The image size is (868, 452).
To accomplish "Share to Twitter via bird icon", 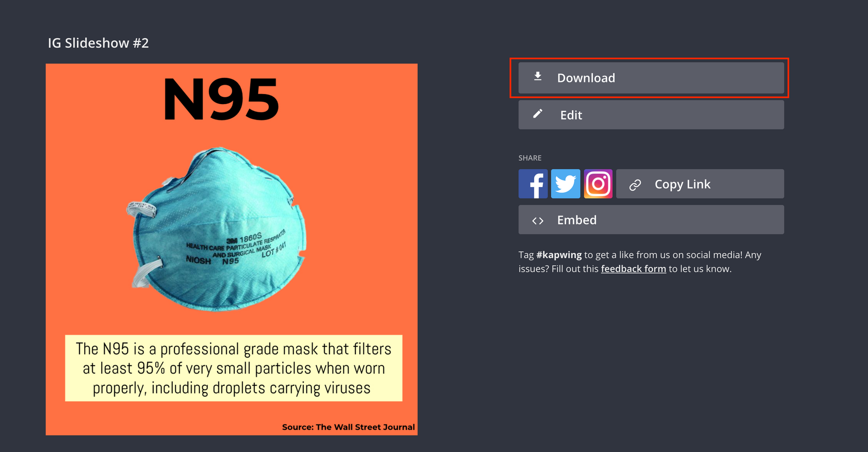I will pyautogui.click(x=566, y=184).
